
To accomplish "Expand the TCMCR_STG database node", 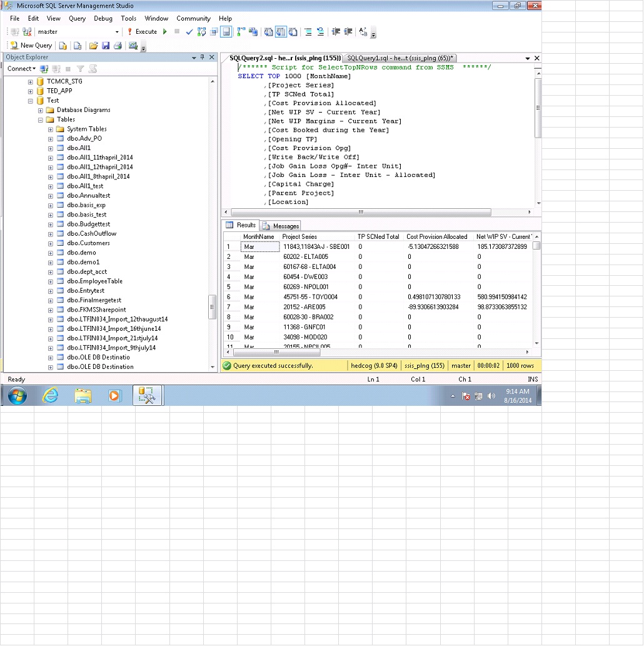I will 31,81.
